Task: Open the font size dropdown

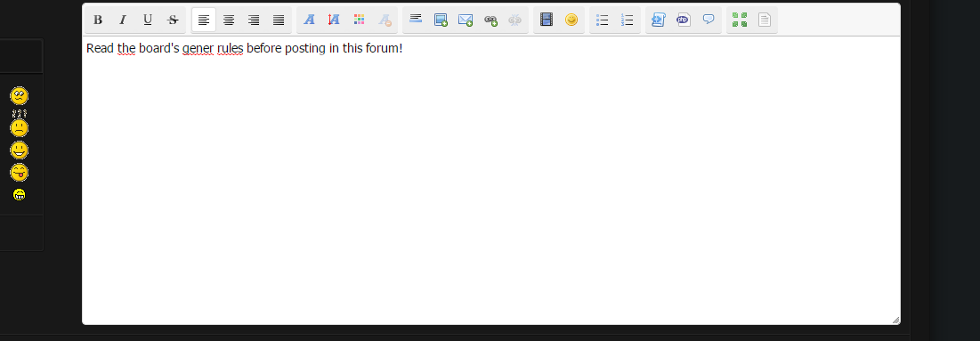Action: (335, 20)
